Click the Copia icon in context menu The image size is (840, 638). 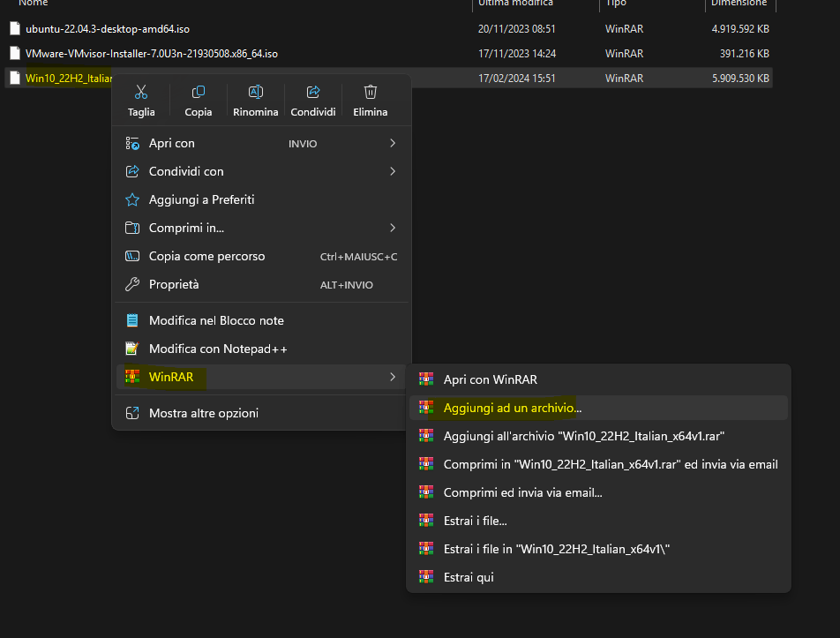(x=199, y=93)
